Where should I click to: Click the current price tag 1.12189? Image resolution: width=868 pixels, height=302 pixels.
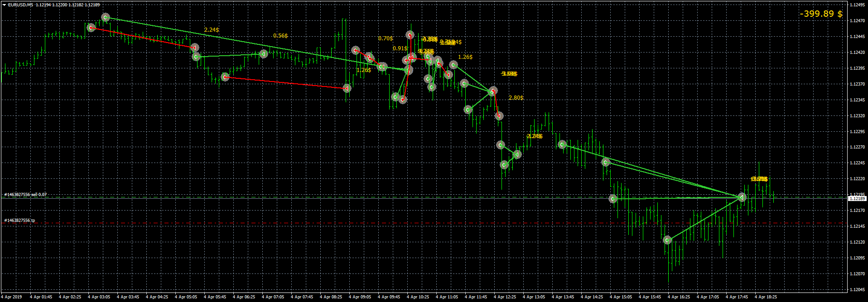pos(857,198)
